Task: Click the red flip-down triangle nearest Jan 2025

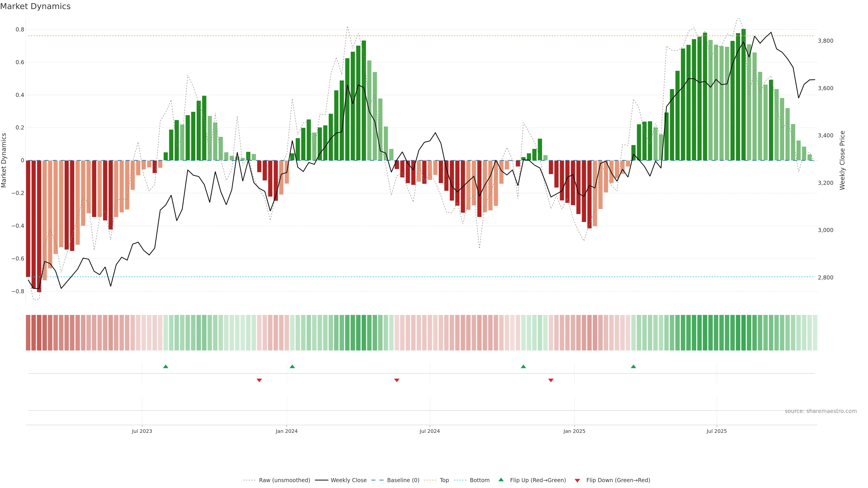Action: click(551, 380)
